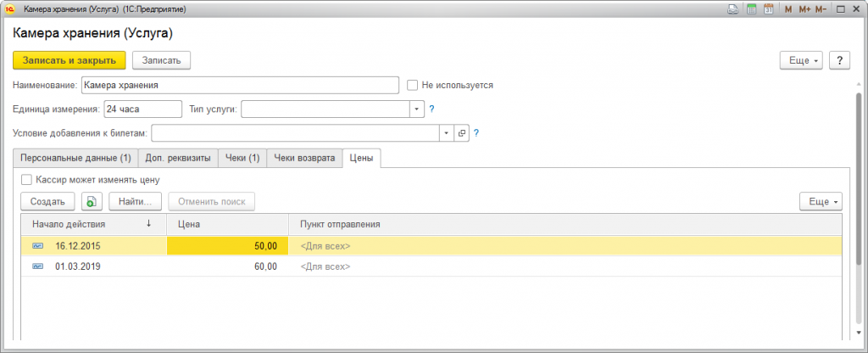Viewport: 868px width, 353px height.
Task: Click into the 'Наименование' text field
Action: 239,85
